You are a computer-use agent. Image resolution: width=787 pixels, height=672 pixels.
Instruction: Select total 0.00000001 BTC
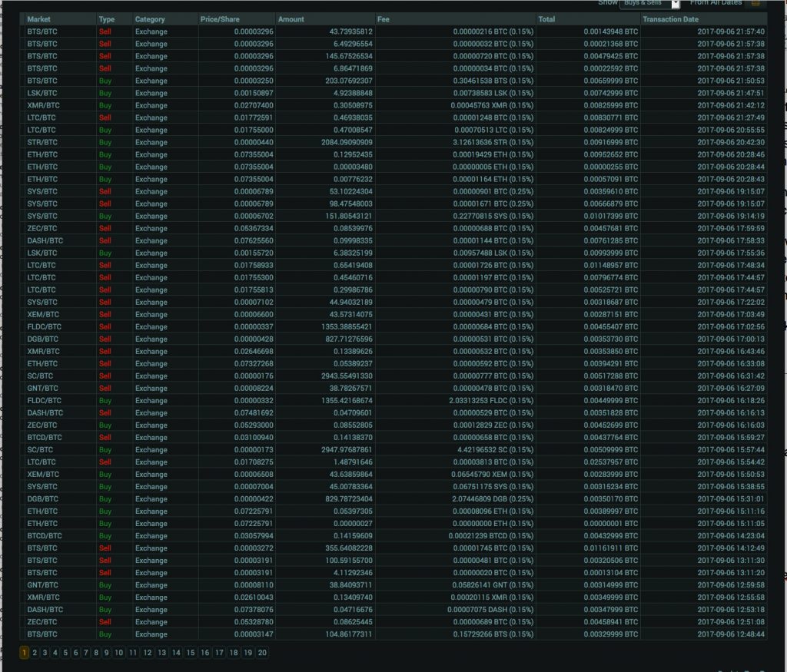[611, 524]
